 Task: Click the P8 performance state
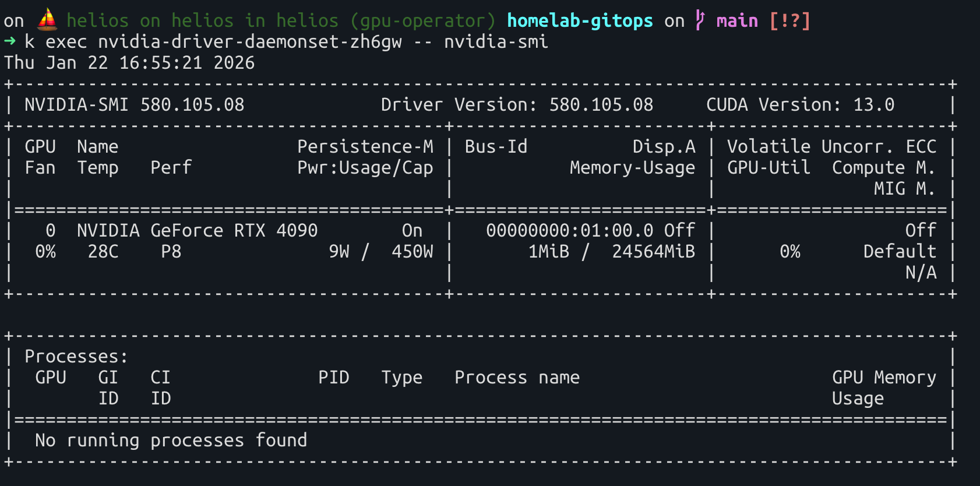pyautogui.click(x=171, y=252)
